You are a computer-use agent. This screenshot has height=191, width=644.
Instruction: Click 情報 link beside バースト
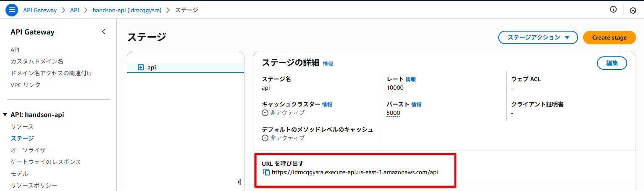click(416, 105)
